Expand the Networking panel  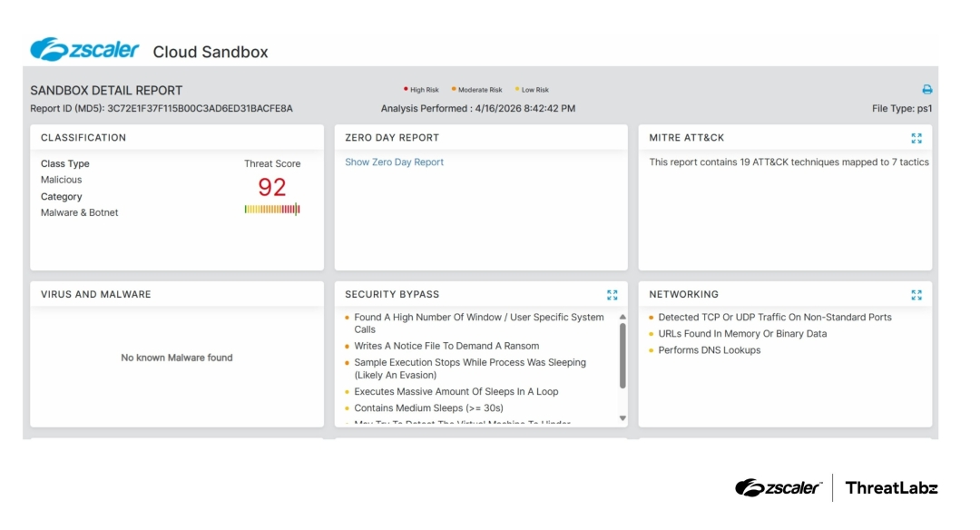(x=916, y=295)
